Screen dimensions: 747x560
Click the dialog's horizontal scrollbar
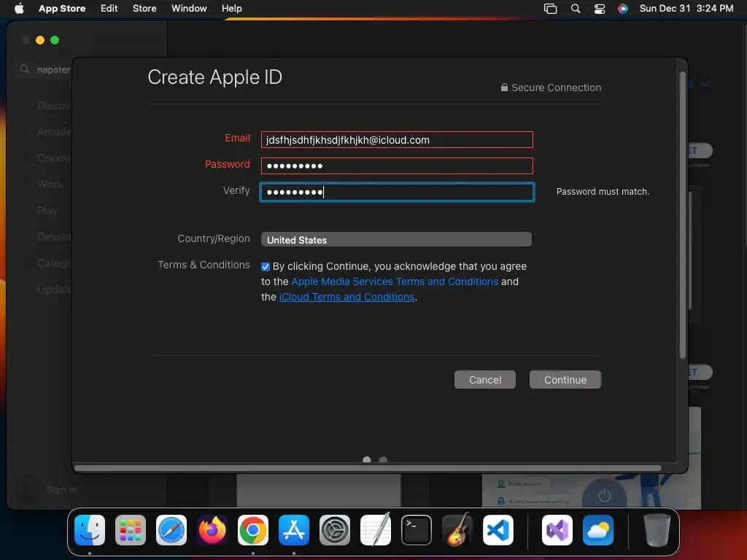click(368, 468)
